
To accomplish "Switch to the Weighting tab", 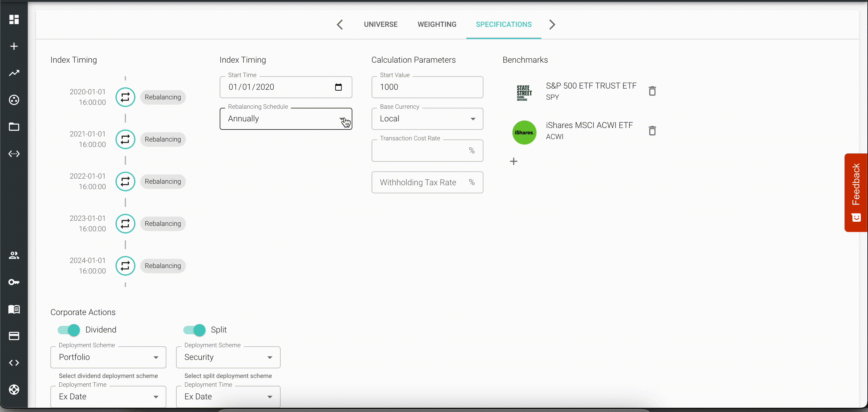I will 437,24.
